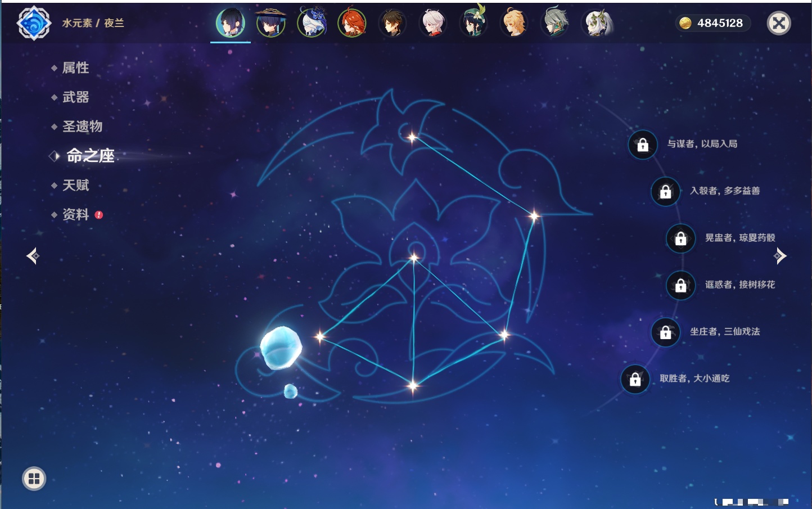Click the Mora coin icon

click(x=685, y=23)
